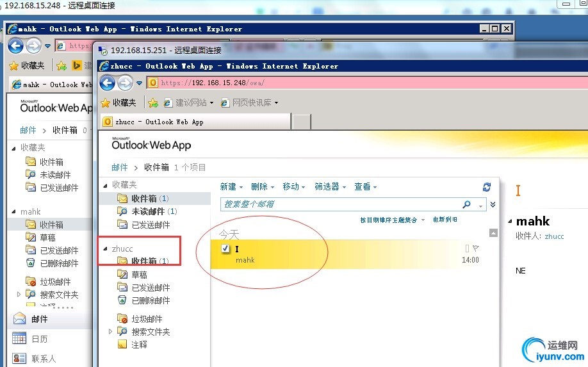Open system menu icon of 192.168.15.251 remote desktop
588x367 pixels.
(102, 50)
